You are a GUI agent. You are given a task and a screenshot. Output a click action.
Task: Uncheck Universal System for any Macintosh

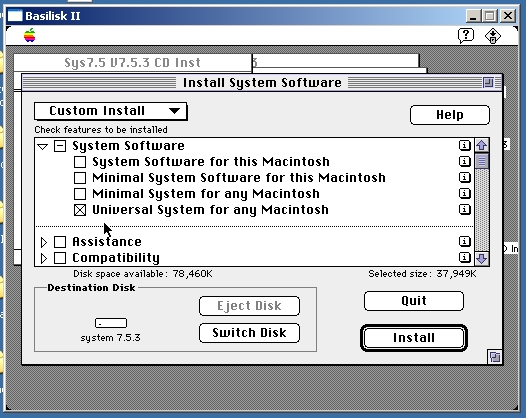(80, 210)
